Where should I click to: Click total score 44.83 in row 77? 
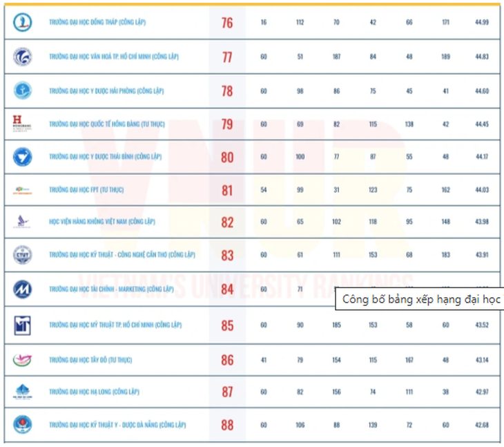click(482, 57)
